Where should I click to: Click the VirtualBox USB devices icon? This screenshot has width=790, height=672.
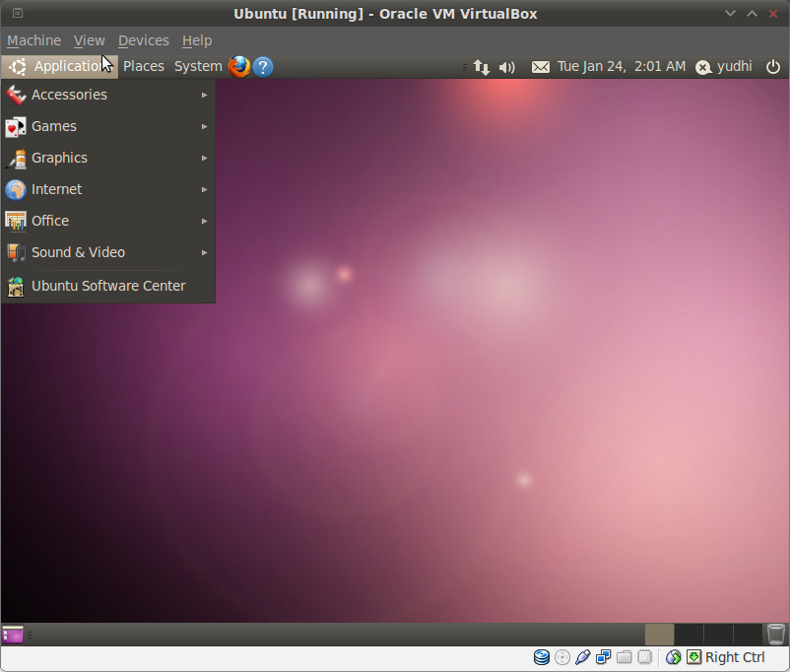582,657
